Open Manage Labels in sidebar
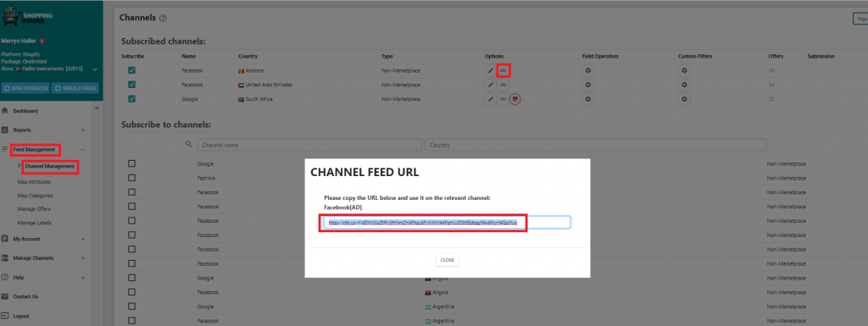This screenshot has height=326, width=868. (x=33, y=223)
